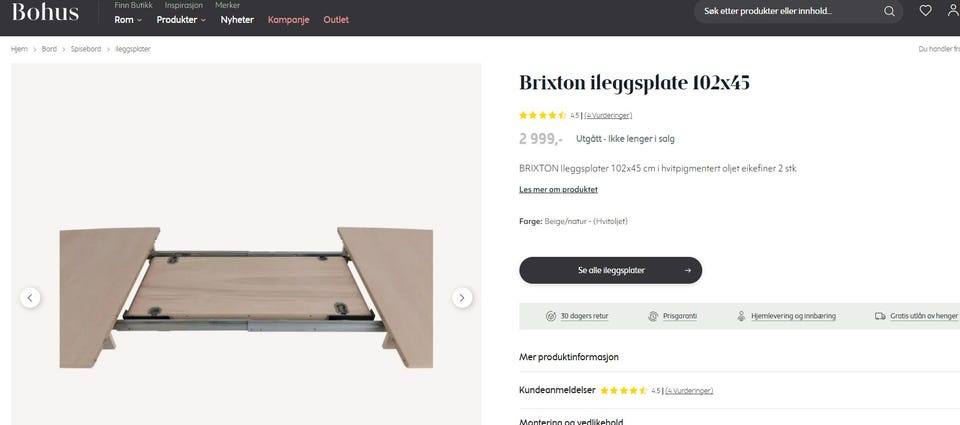Image resolution: width=960 pixels, height=425 pixels.
Task: Click the Prisgaranti badge icon
Action: [x=653, y=316]
